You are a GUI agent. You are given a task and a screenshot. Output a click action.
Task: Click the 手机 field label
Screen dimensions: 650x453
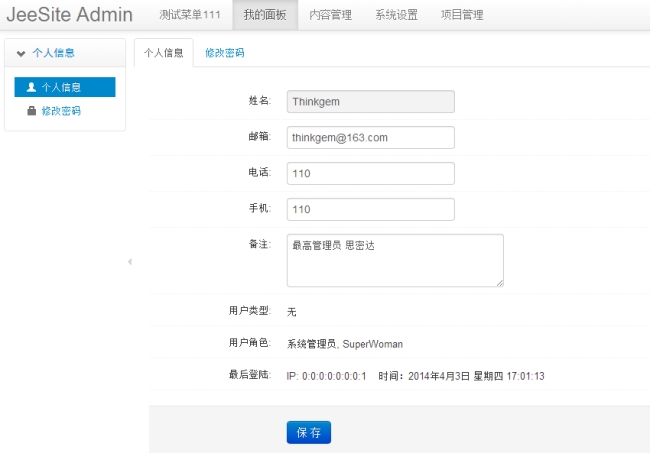(x=260, y=208)
